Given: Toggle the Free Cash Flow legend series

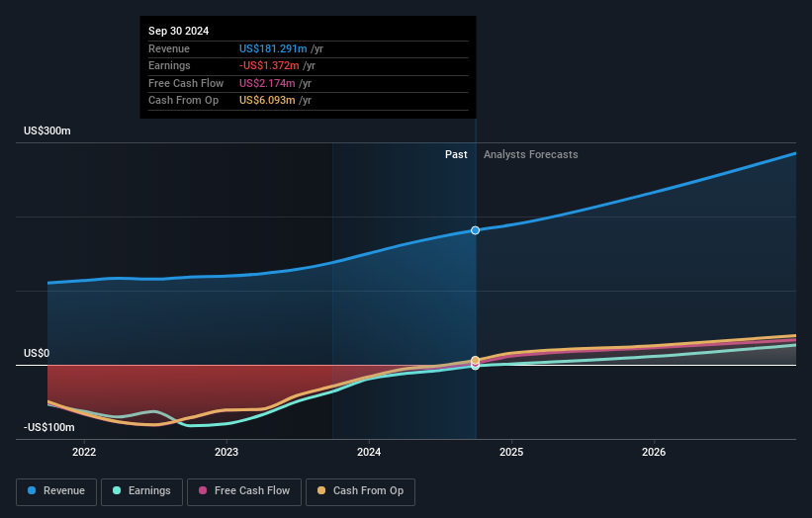Looking at the screenshot, I should pos(244,491).
